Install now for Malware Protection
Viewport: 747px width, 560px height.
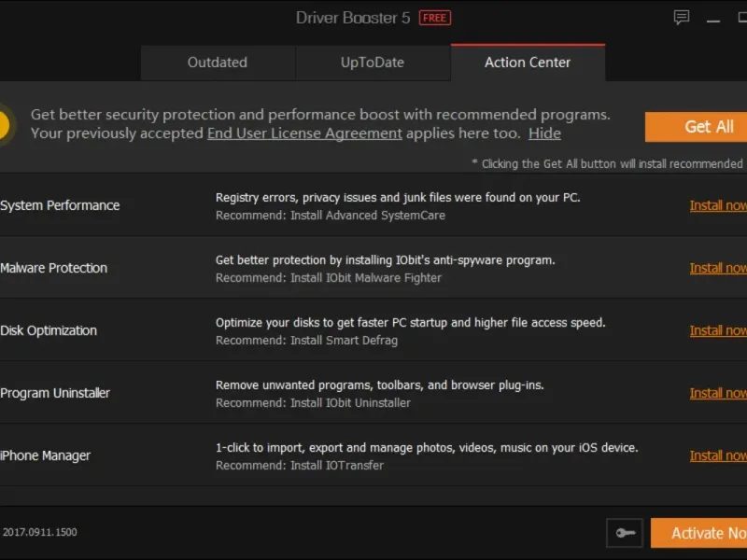(717, 268)
